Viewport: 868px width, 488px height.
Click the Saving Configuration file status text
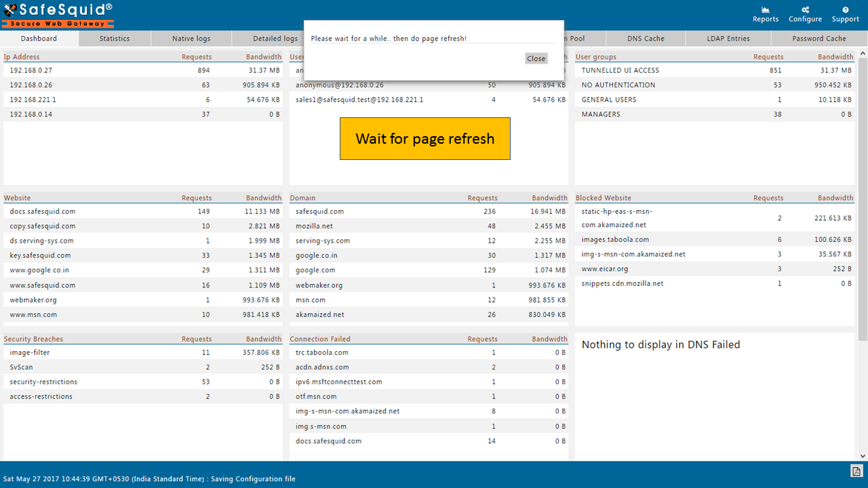click(x=253, y=479)
